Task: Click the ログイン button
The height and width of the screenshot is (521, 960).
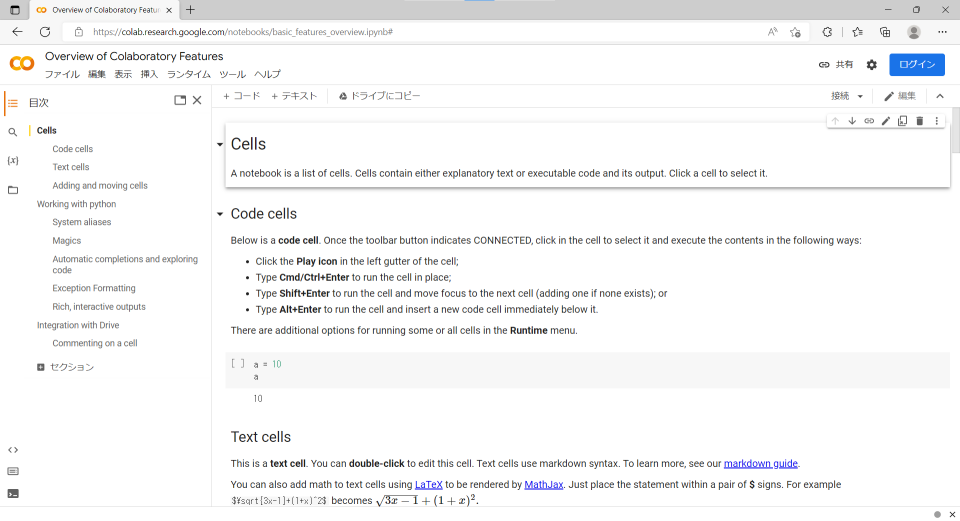Action: click(917, 64)
